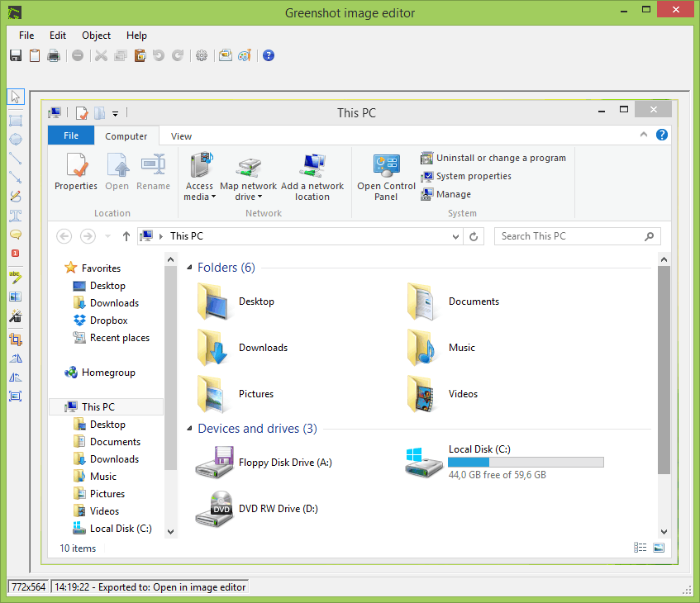This screenshot has height=603, width=700.
Task: Save the screenshot using the disk icon
Action: pyautogui.click(x=15, y=55)
